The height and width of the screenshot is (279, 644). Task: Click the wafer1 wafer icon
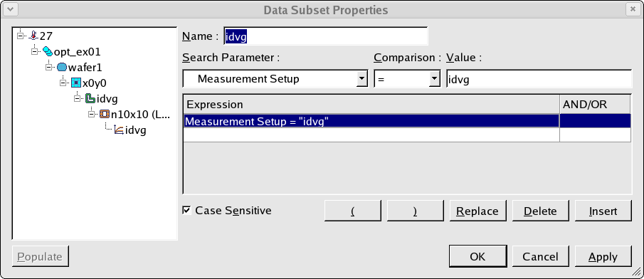(x=62, y=67)
